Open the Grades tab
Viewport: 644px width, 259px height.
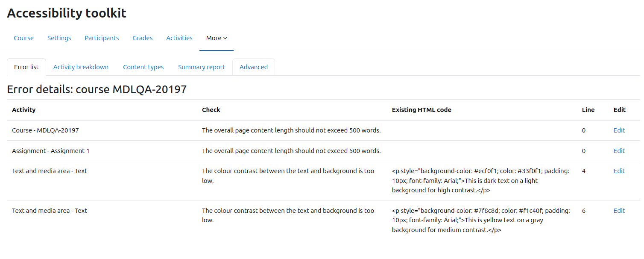tap(142, 38)
